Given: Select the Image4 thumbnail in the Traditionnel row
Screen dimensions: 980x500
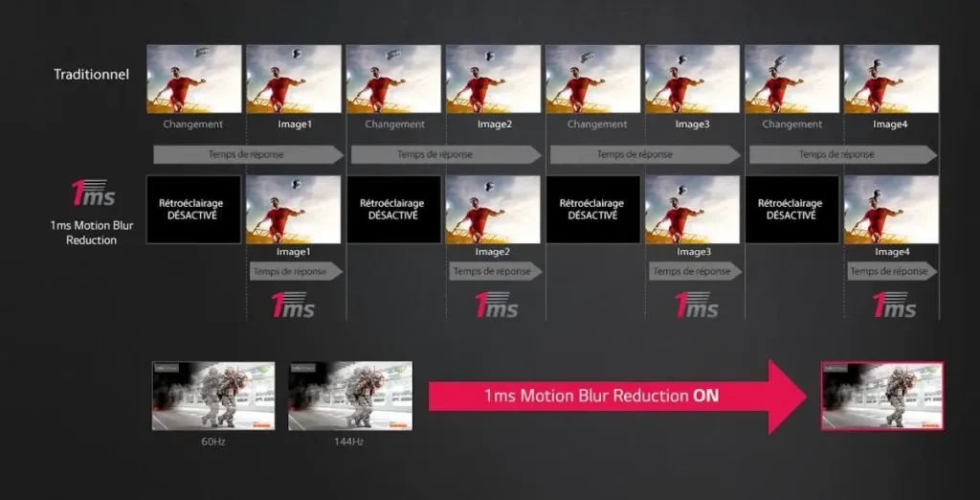Looking at the screenshot, I should tap(891, 80).
